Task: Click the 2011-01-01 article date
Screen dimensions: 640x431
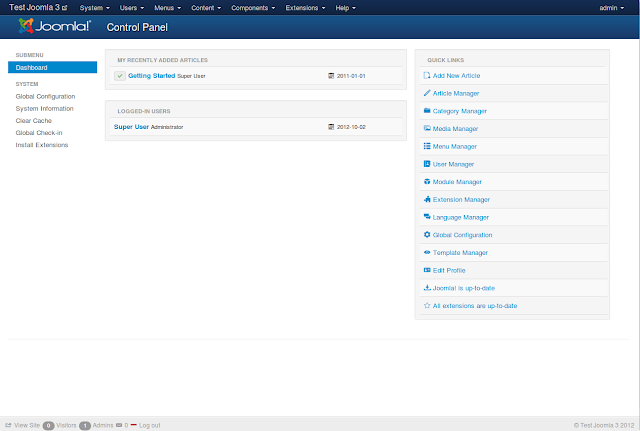Action: click(351, 76)
